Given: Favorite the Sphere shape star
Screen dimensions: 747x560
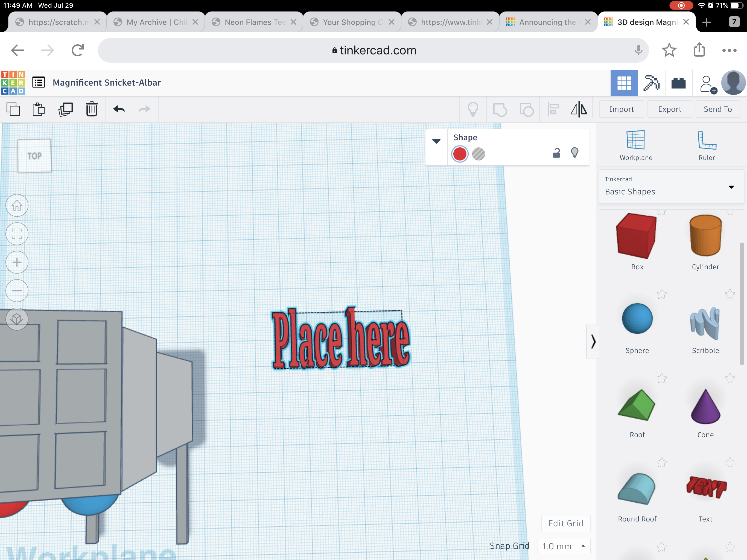Looking at the screenshot, I should (662, 294).
